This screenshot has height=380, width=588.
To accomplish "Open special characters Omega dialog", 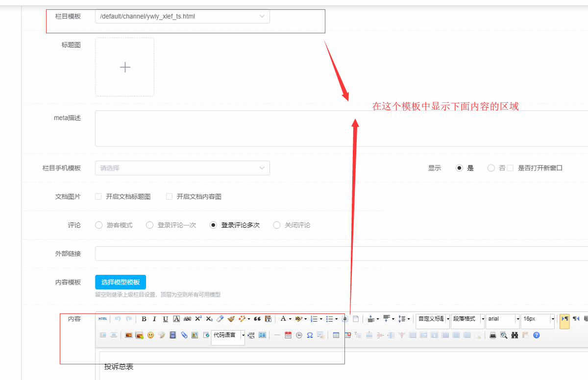I will (310, 335).
